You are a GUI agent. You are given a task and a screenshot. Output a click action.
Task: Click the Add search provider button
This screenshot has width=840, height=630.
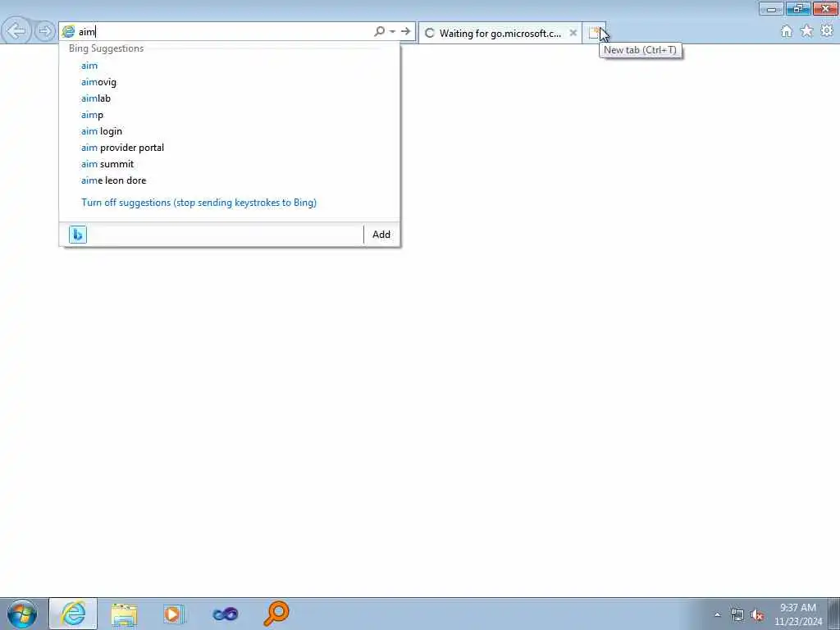click(x=381, y=235)
